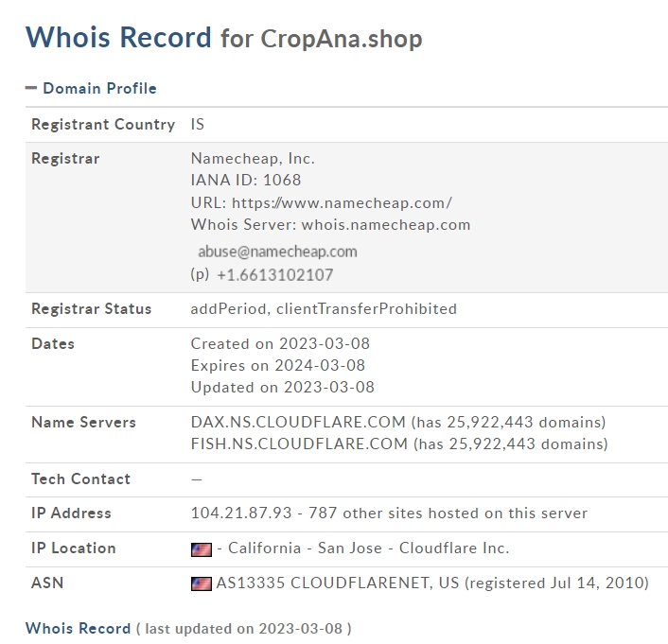
Task: Click the 104.21.87.93 IP address
Action: [x=241, y=513]
